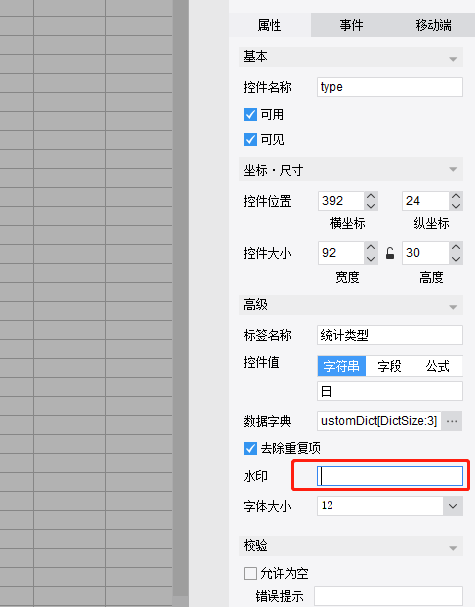Collapse the 坐标·尺寸 section
Image resolution: width=475 pixels, height=607 pixels.
[453, 169]
